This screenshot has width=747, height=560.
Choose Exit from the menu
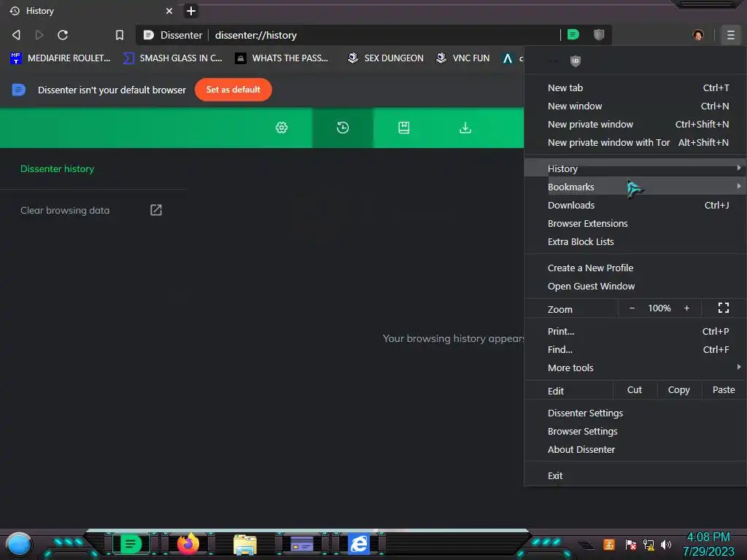(x=635, y=475)
